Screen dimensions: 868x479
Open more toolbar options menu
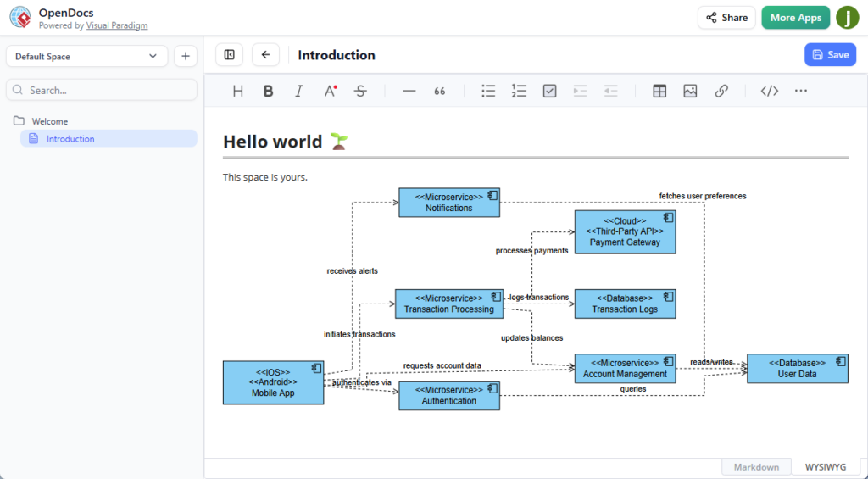click(801, 92)
